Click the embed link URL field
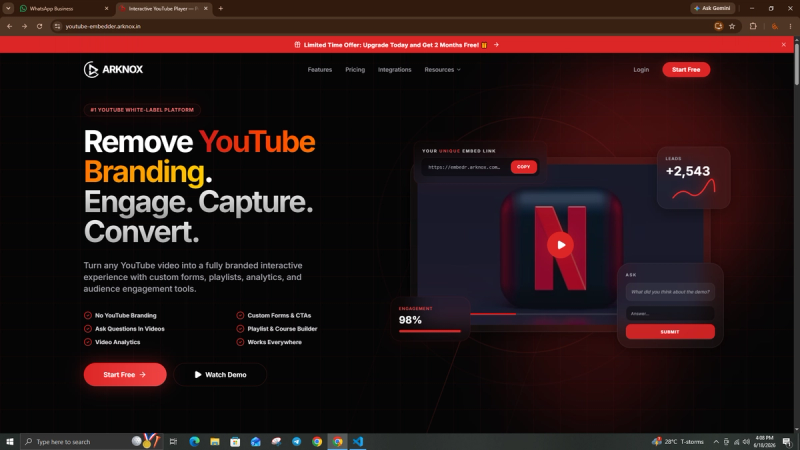Screen dimensions: 800x450 [464, 167]
